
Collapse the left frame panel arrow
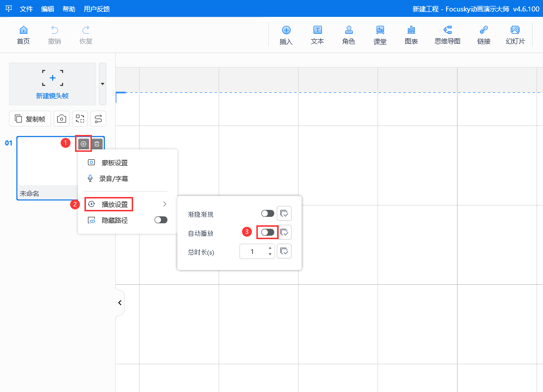(120, 302)
